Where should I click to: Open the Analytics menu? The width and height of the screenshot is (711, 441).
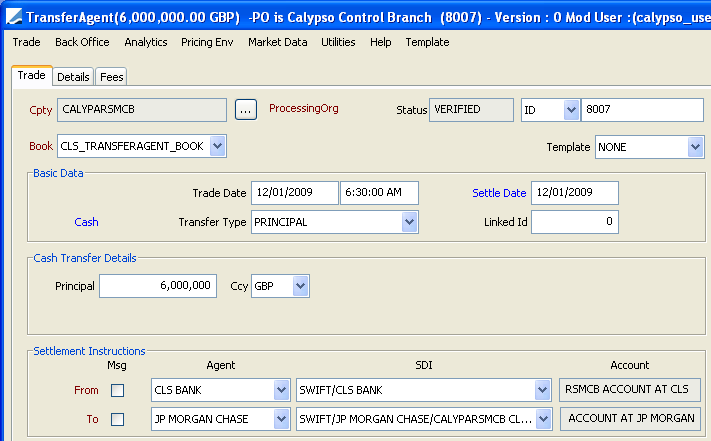pos(146,42)
